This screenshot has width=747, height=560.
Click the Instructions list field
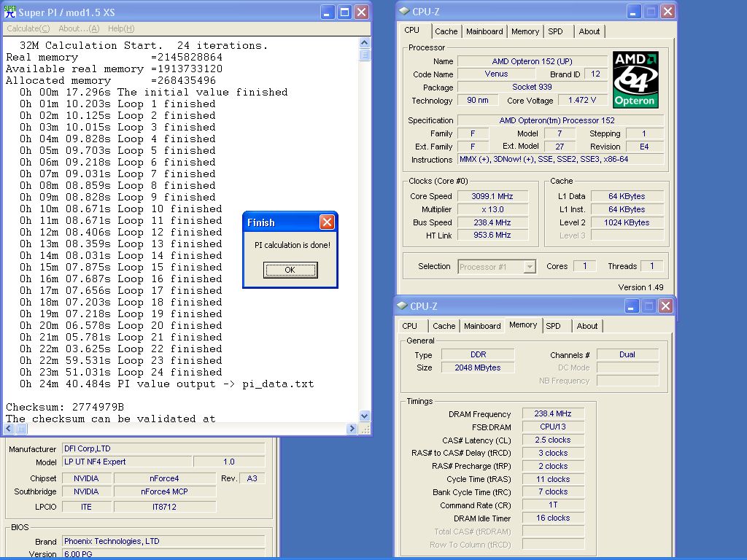tap(560, 160)
